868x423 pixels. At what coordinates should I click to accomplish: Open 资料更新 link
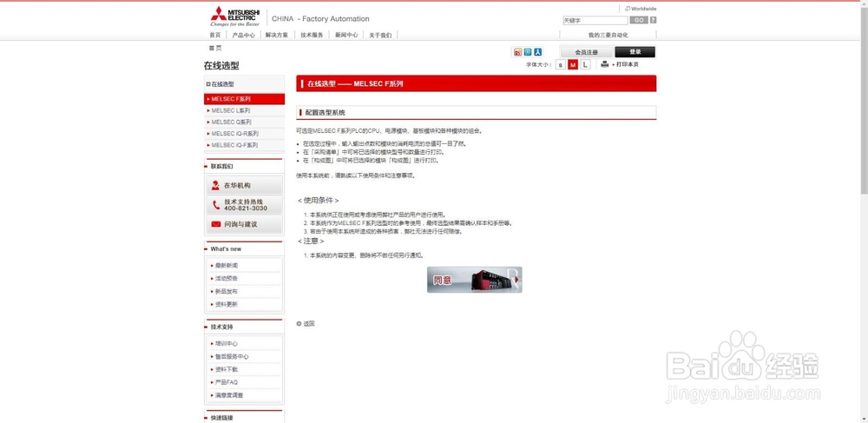tap(227, 304)
